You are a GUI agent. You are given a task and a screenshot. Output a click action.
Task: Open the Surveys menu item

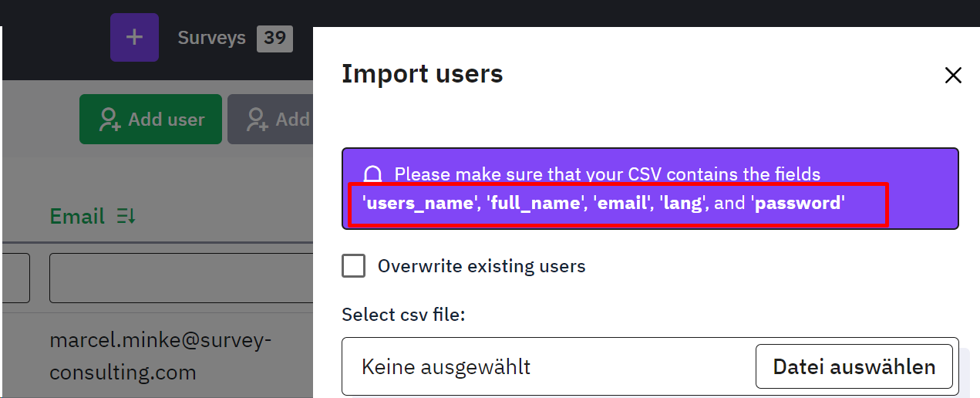point(211,38)
